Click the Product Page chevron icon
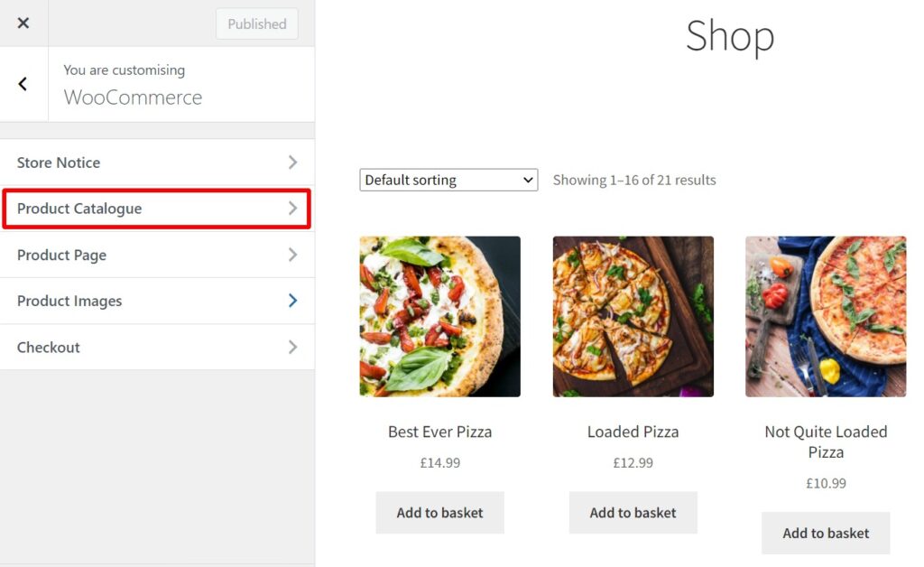 click(291, 255)
